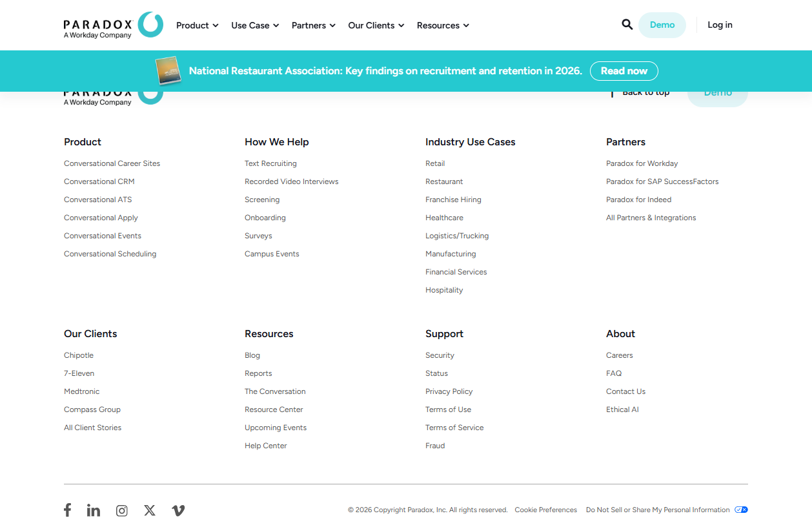Open the Surveys link

[258, 236]
